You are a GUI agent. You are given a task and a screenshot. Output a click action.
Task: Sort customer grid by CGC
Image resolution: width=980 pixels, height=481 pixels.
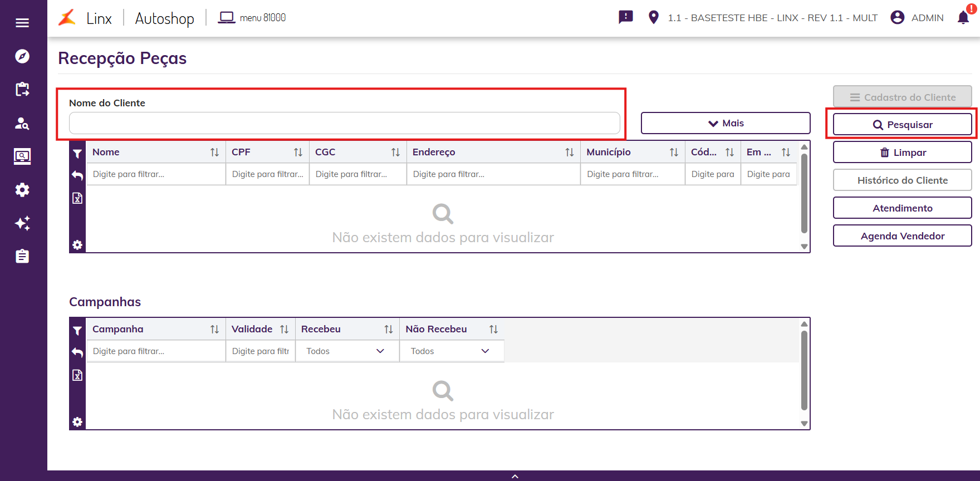pyautogui.click(x=395, y=152)
